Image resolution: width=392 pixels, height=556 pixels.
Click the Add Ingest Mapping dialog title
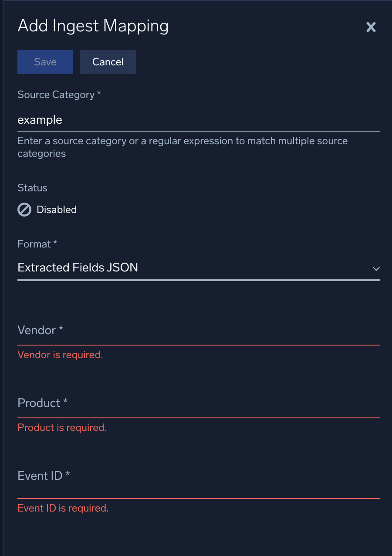pos(93,26)
